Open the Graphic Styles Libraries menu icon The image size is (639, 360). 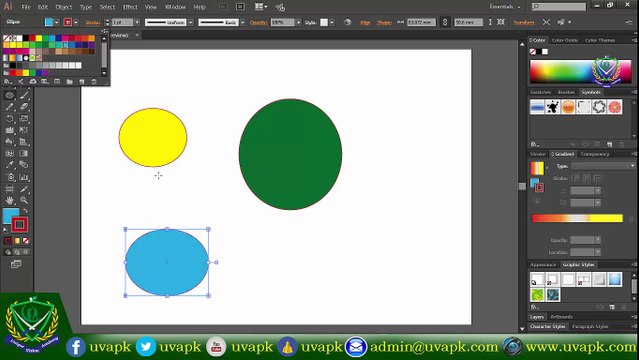tap(535, 307)
